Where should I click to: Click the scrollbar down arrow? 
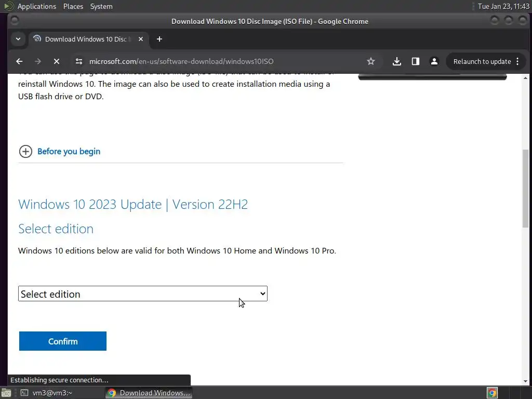point(526,381)
